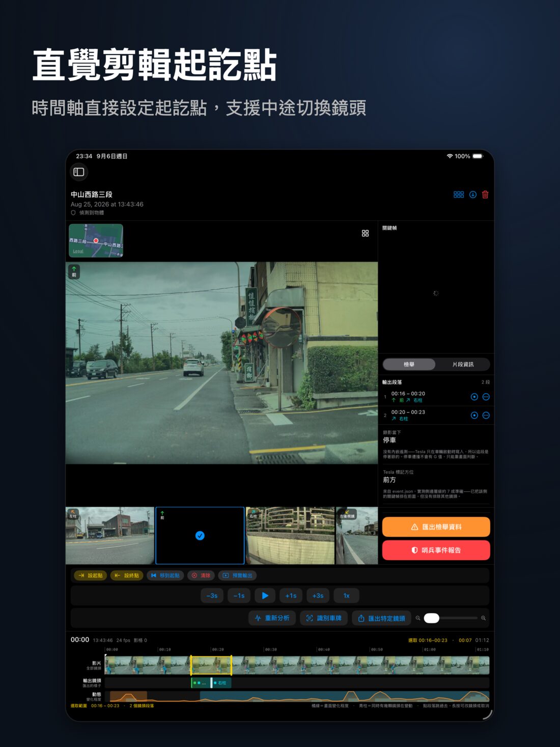Select the 左後視鏡 camera thumbnail
Viewport: 560px width, 747px height.
357,536
